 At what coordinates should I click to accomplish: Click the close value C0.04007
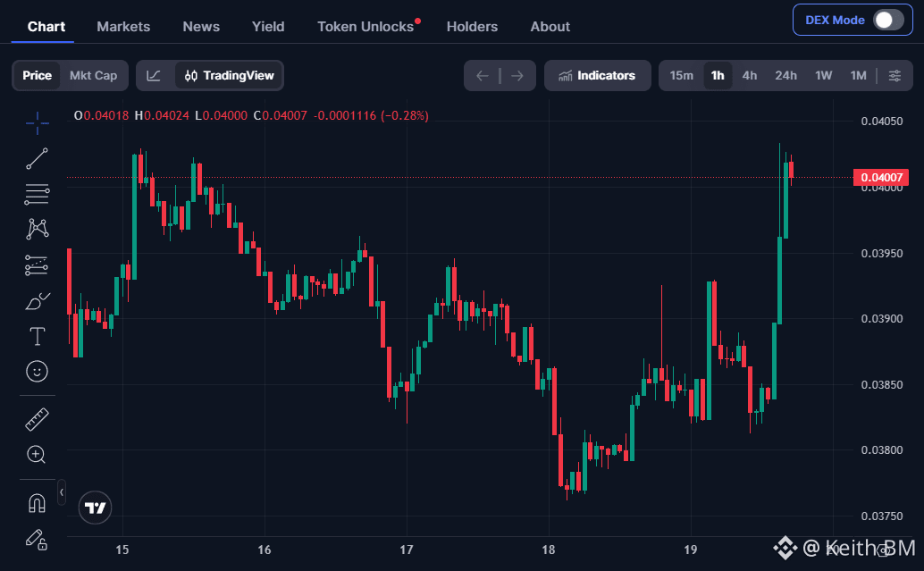pos(280,115)
